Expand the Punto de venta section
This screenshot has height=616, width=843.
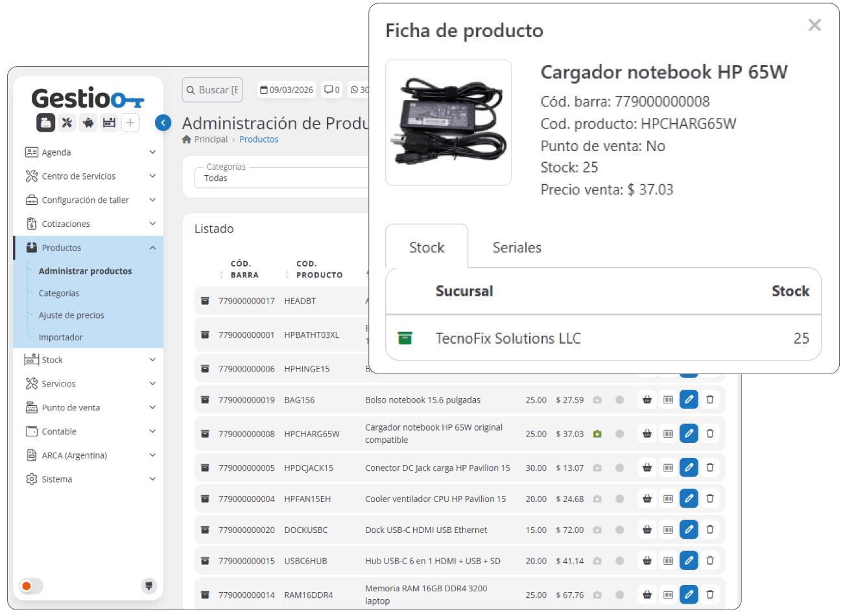coord(89,408)
